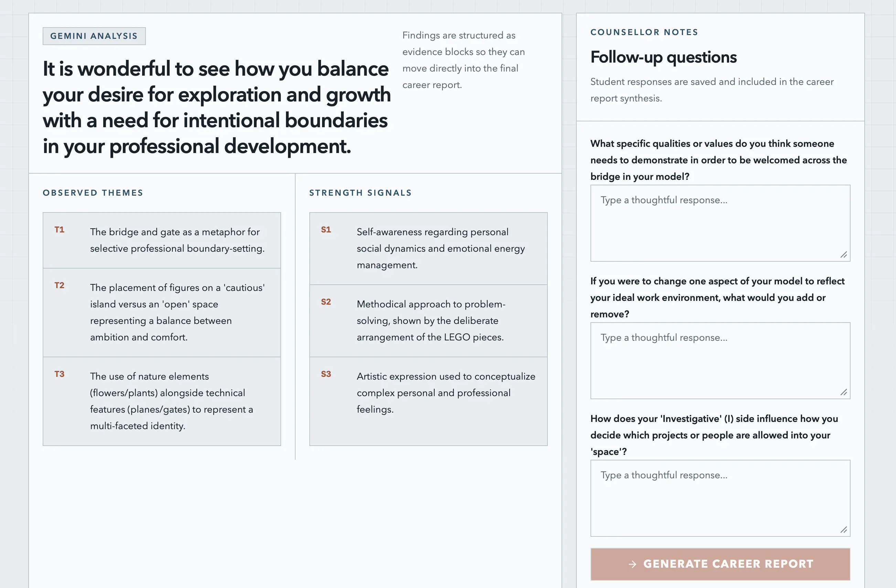
Task: Select strength S2 methodical approach block
Action: 428,320
